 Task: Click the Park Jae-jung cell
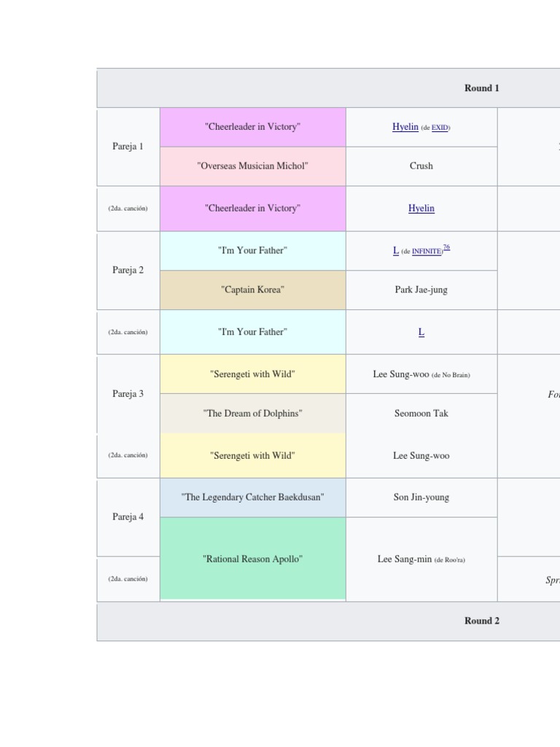point(421,290)
